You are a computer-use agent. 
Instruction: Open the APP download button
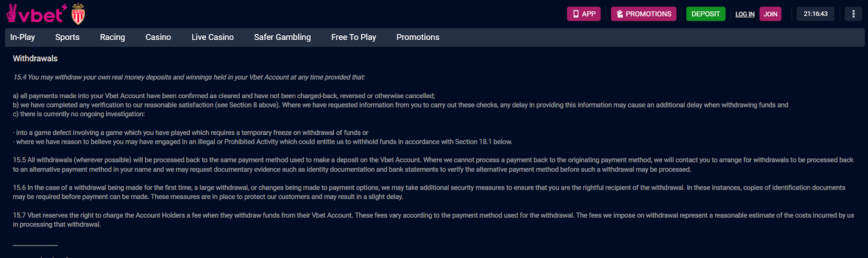(584, 14)
